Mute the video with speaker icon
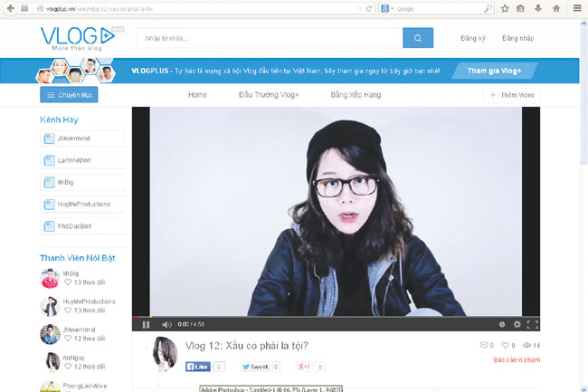The width and height of the screenshot is (588, 392). 166,324
